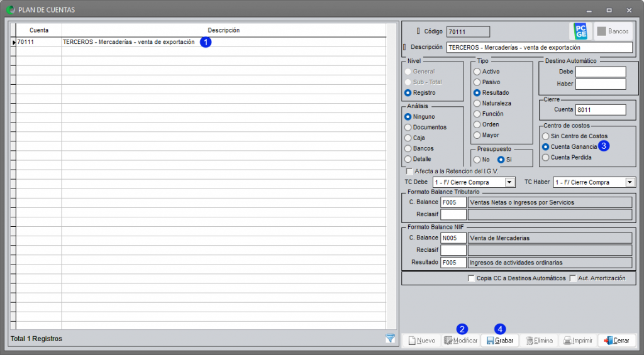Open the TC Debe dropdown

pos(509,182)
